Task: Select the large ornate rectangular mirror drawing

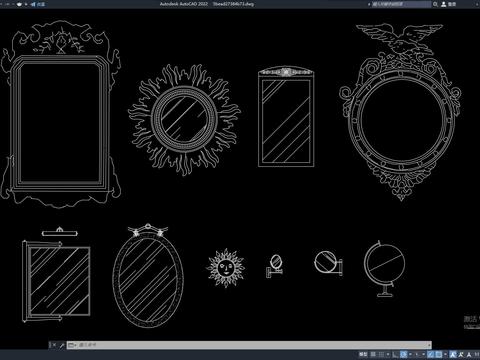Action: 60,115
